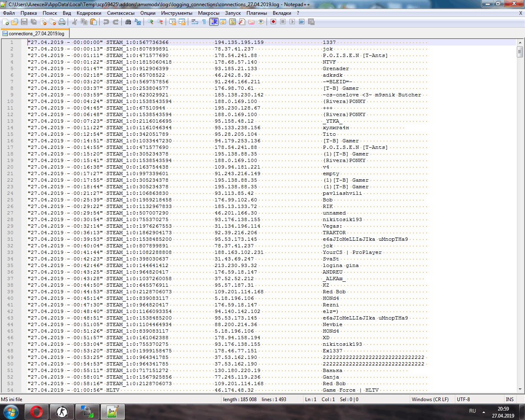Image resolution: width=525 pixels, height=420 pixels.
Task: Click the Copy toolbar icon
Action: 84,22
